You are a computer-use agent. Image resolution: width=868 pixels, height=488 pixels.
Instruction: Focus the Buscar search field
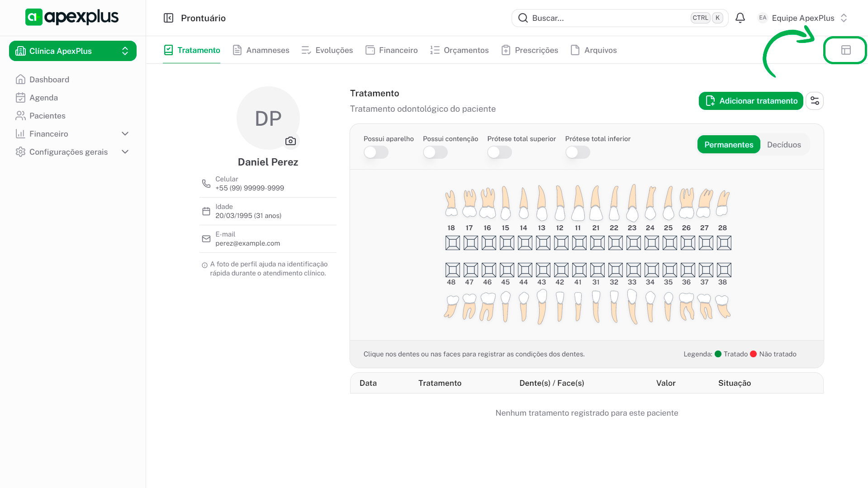click(606, 18)
